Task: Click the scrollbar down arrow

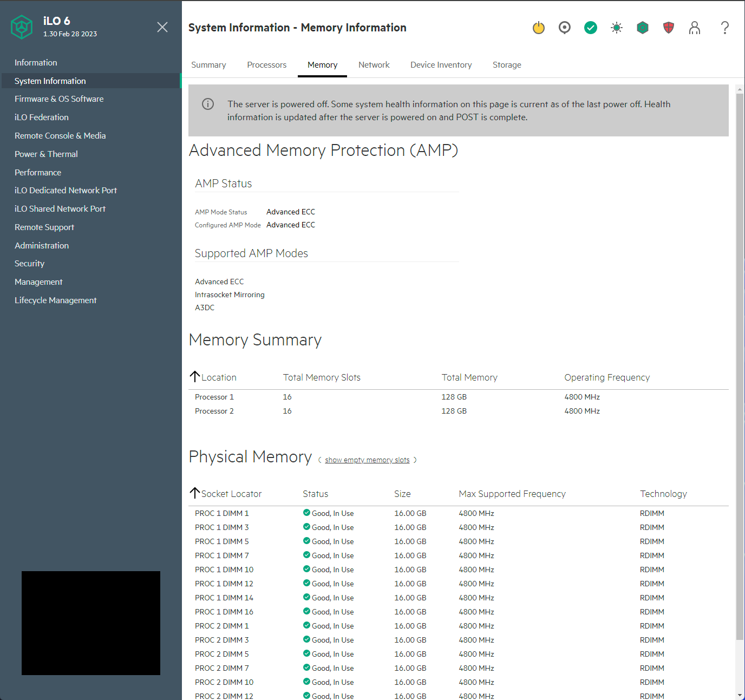Action: pos(740,695)
